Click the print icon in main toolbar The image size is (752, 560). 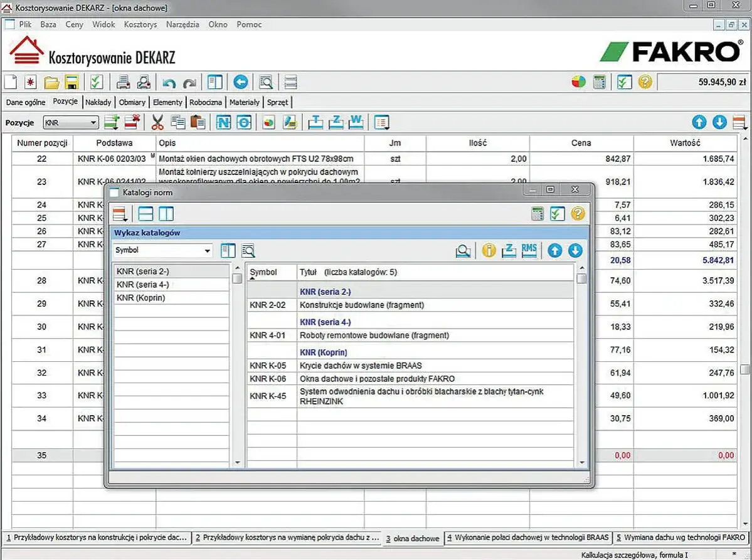123,82
